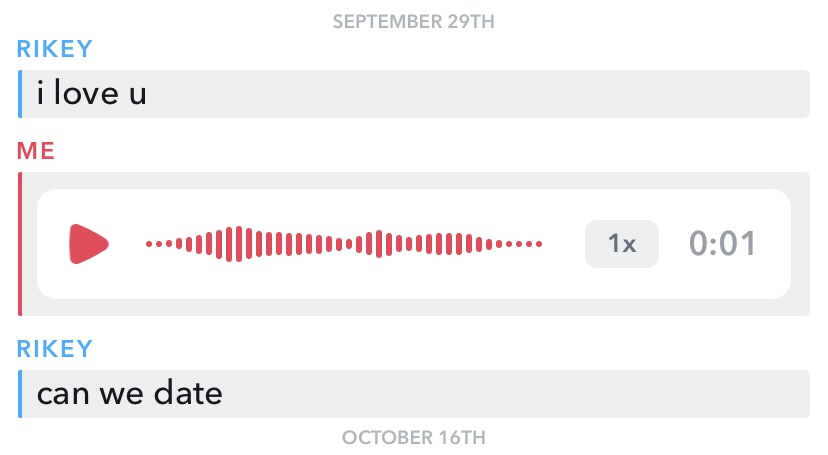Click the voice note waveform
This screenshot has width=828, height=455.
pos(344,244)
